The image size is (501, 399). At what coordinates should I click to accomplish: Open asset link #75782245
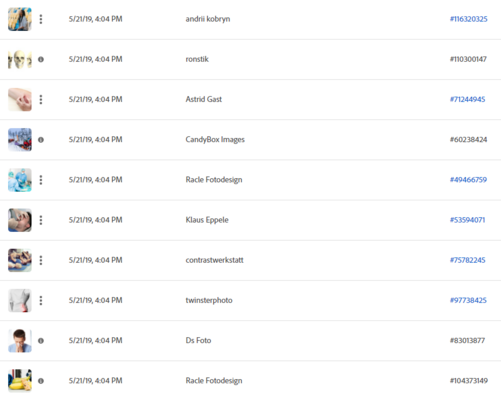click(467, 260)
